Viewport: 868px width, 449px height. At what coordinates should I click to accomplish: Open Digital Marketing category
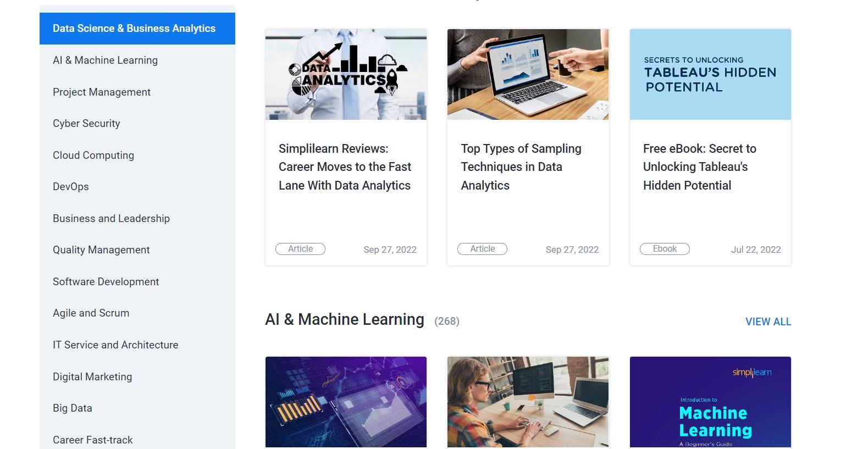click(137, 376)
